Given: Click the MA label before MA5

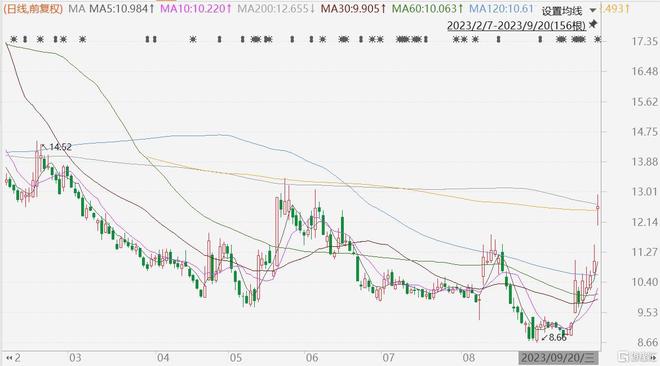Looking at the screenshot, I should click(x=77, y=8).
